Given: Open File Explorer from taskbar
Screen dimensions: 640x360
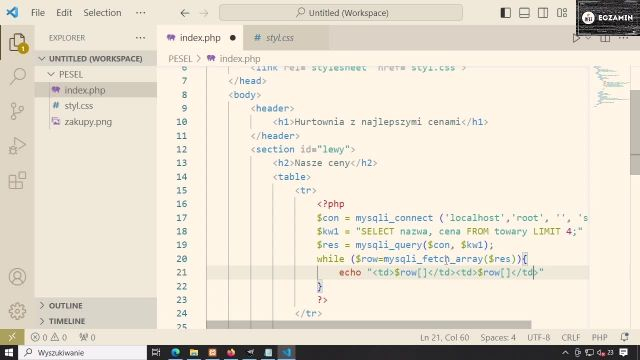Looking at the screenshot, I should (194, 353).
